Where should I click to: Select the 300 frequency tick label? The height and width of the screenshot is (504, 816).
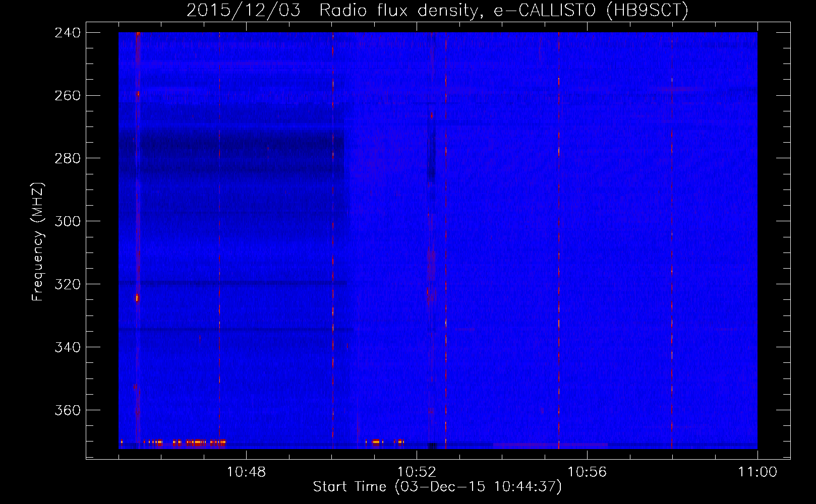point(67,222)
